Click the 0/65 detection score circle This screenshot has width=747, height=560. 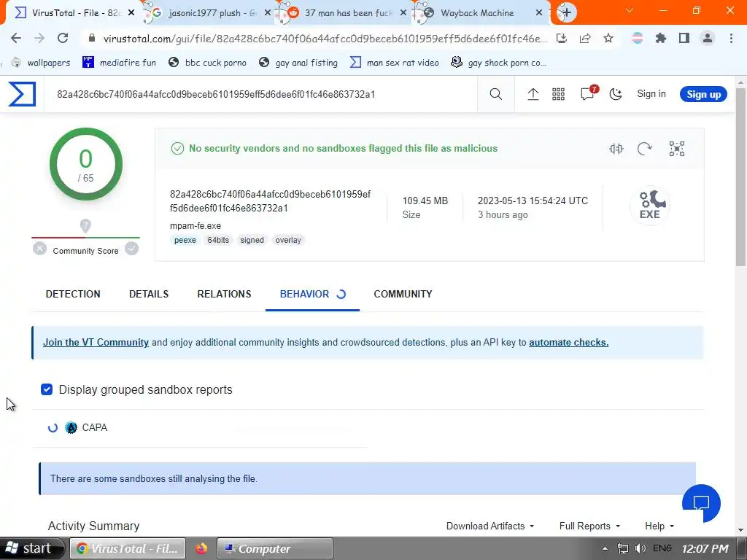[86, 164]
